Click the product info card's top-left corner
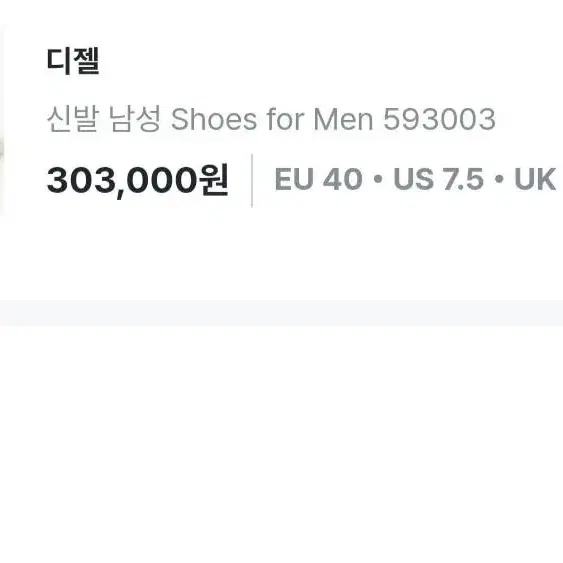Screen dimensions: 563x563 5,27
